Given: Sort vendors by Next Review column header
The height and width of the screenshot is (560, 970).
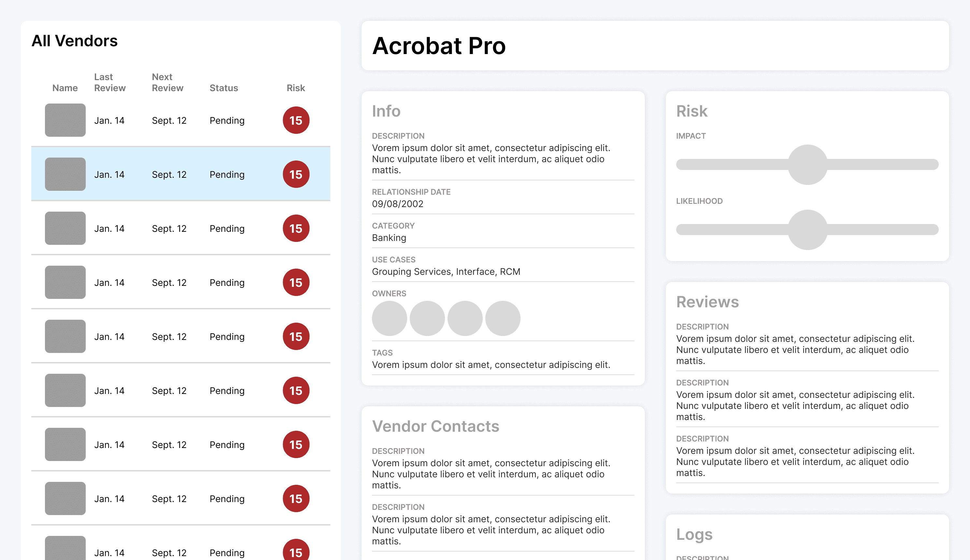Looking at the screenshot, I should [x=167, y=83].
